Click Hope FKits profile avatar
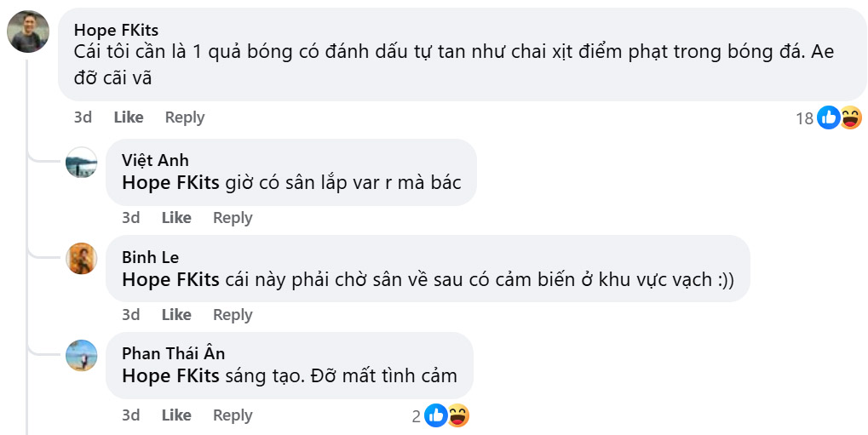The image size is (868, 435). pyautogui.click(x=27, y=33)
